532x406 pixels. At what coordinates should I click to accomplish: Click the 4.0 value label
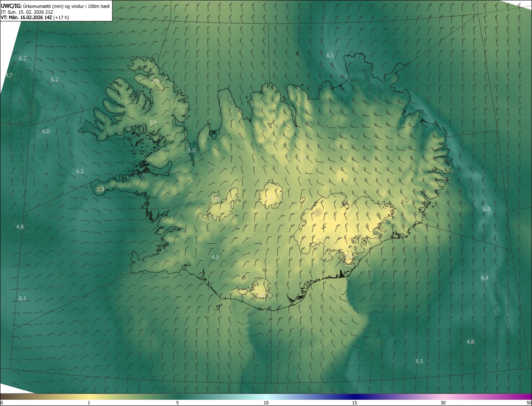tap(215, 257)
